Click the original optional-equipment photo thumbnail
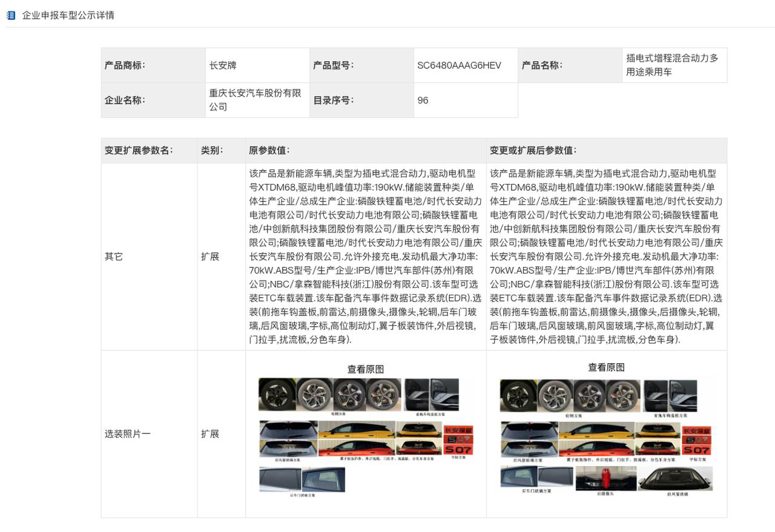This screenshot has height=532, width=775. (x=366, y=438)
